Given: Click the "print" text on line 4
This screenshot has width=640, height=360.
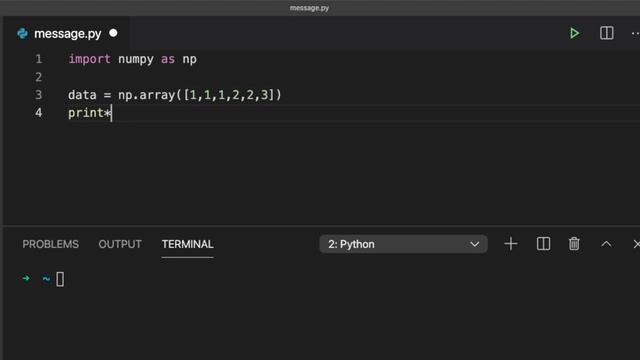Looking at the screenshot, I should [x=86, y=113].
